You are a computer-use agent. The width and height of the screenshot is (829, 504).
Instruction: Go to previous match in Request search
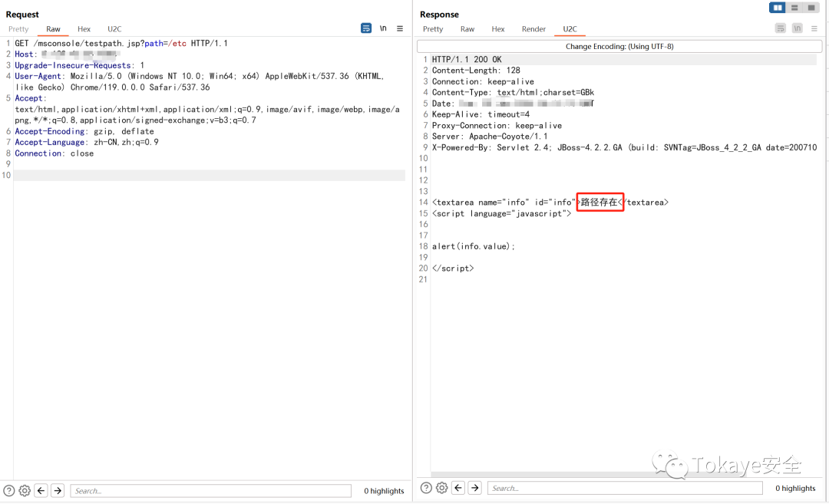click(41, 491)
